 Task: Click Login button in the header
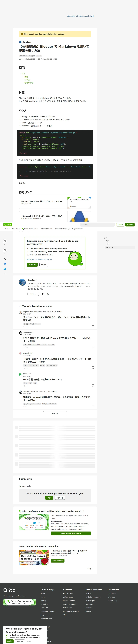pyautogui.click(x=120, y=225)
